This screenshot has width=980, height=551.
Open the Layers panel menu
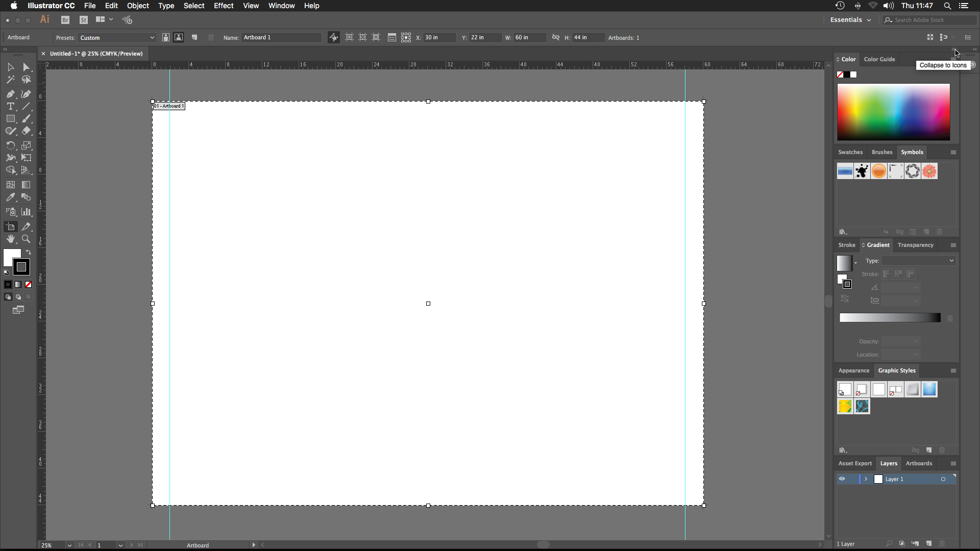(953, 464)
